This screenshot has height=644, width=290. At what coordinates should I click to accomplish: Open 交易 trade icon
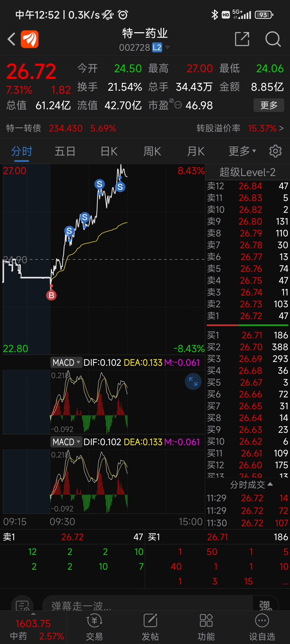coord(94,627)
